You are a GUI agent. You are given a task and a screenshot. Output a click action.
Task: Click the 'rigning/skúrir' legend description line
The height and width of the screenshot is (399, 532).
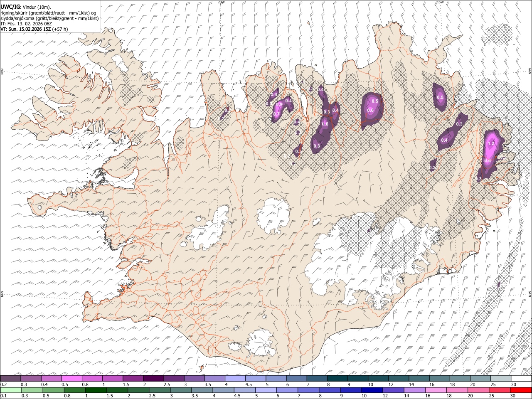click(49, 13)
